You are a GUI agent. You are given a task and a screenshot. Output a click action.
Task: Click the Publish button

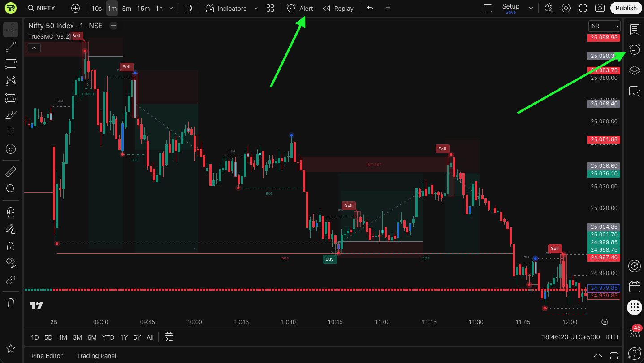626,8
